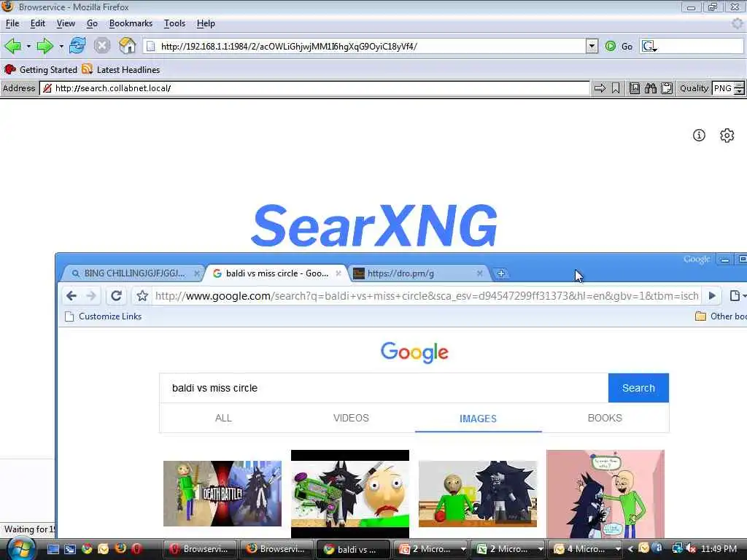Screen dimensions: 747x560
Task: Open Other bookmarks folder
Action: pos(720,316)
